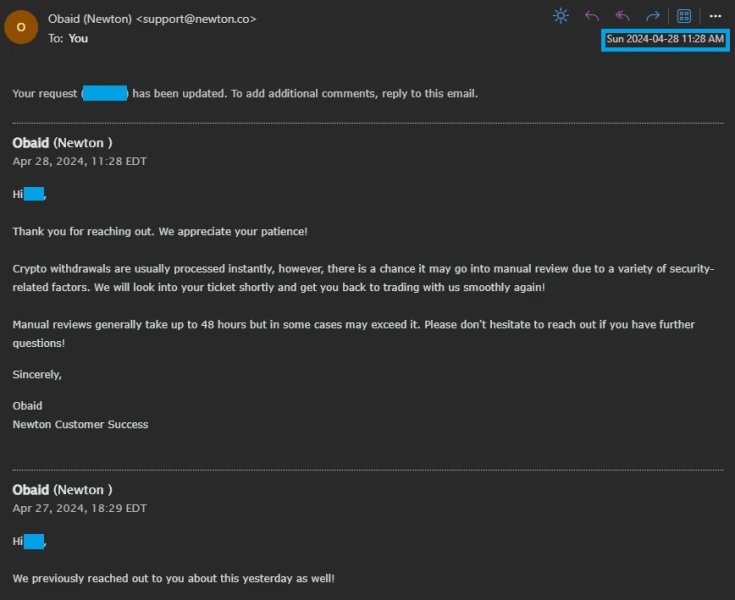Click the Apr 28, 2024, 11:28 EDT timestamp
Viewport: 735px width, 600px height.
pos(80,161)
